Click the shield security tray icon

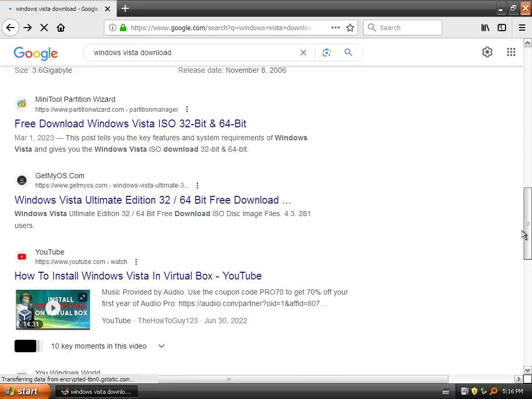click(x=474, y=391)
